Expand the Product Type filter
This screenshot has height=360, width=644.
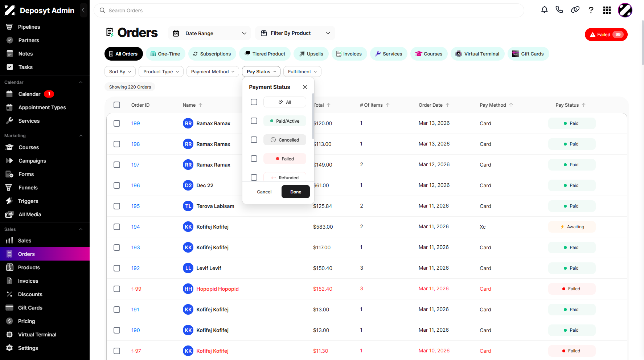tap(161, 71)
